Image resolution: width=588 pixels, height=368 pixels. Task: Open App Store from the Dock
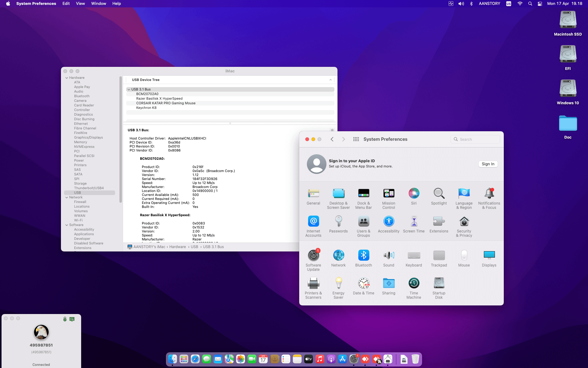pos(342,359)
